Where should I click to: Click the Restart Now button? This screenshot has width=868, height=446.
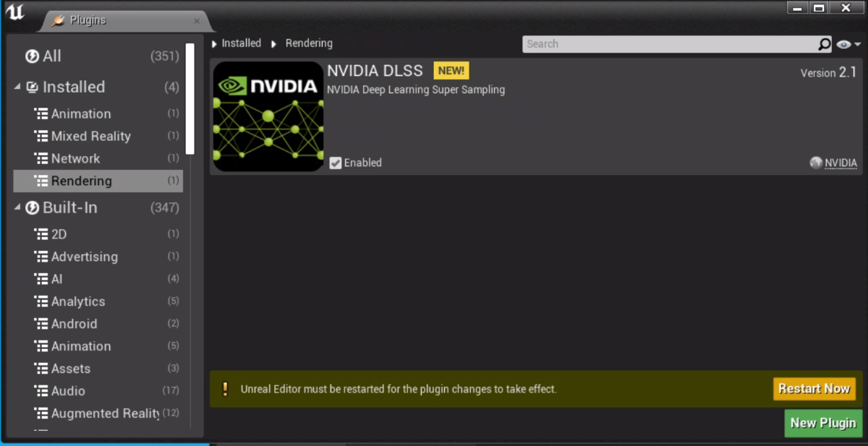pos(814,389)
